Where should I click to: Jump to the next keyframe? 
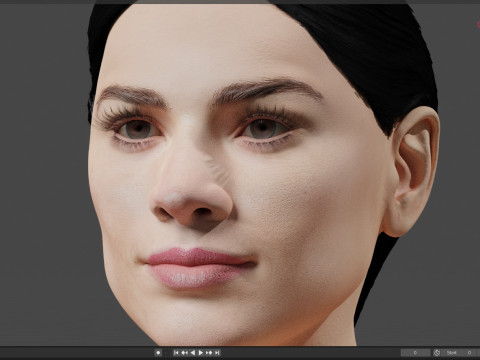tap(209, 353)
